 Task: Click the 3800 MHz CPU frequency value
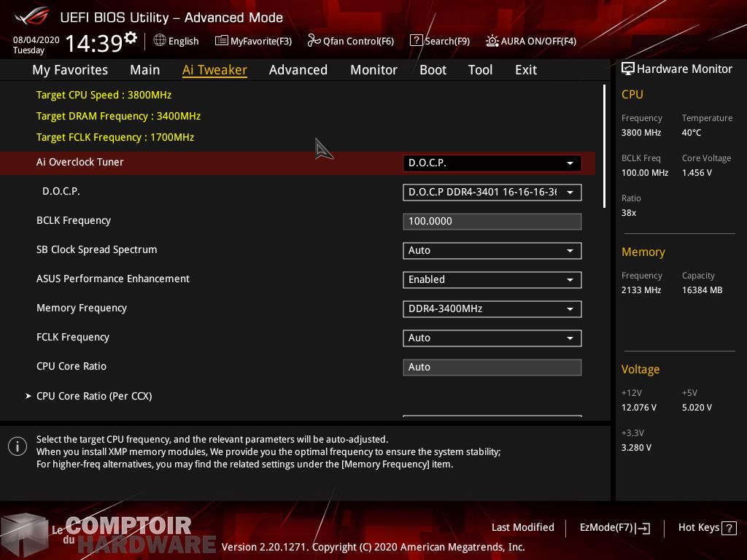pos(641,133)
